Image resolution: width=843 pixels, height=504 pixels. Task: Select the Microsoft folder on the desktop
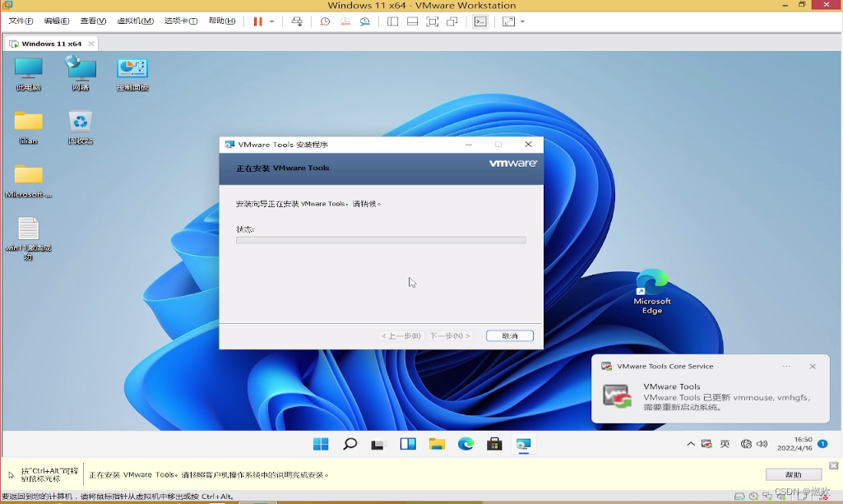pyautogui.click(x=29, y=181)
